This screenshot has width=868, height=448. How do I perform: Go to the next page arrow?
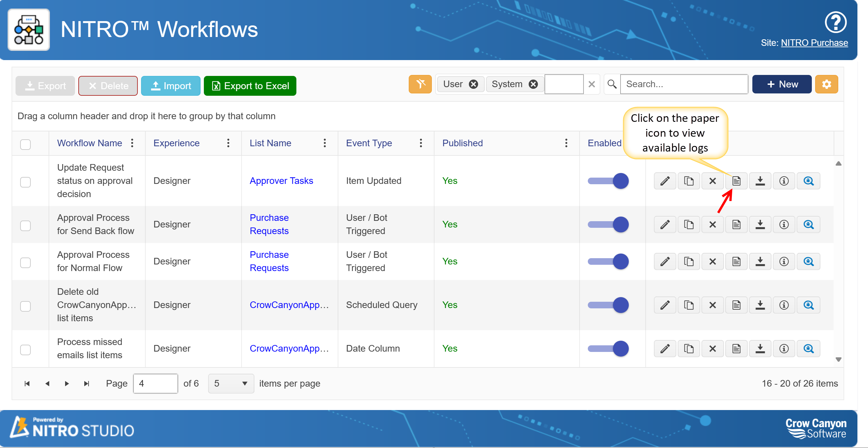click(x=67, y=383)
